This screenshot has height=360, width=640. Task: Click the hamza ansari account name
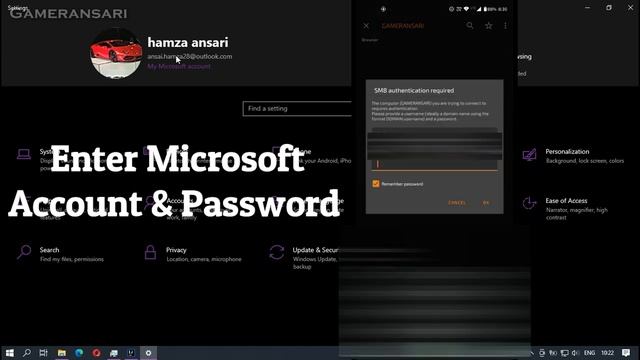click(188, 42)
